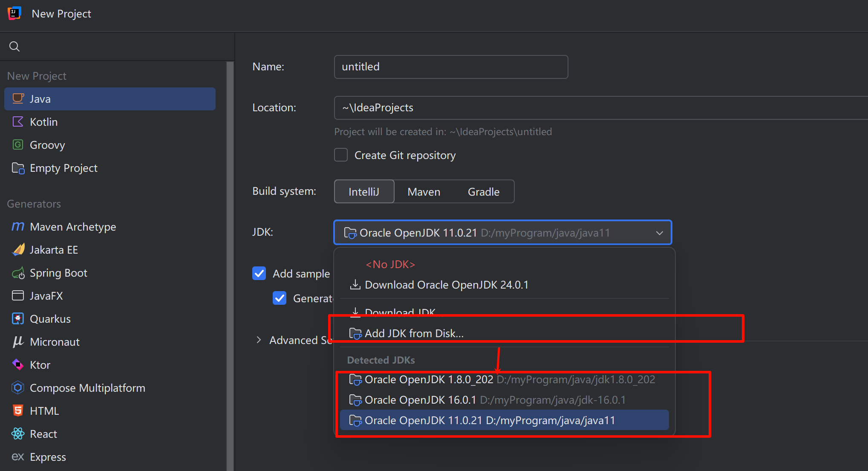Select Kotlin project type icon
The image size is (868, 471).
click(18, 122)
